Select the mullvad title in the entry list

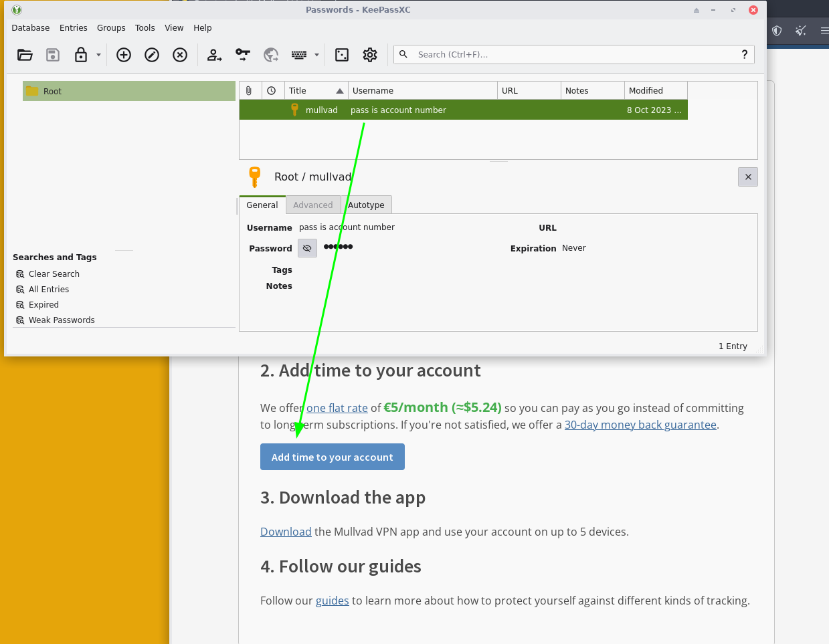322,110
